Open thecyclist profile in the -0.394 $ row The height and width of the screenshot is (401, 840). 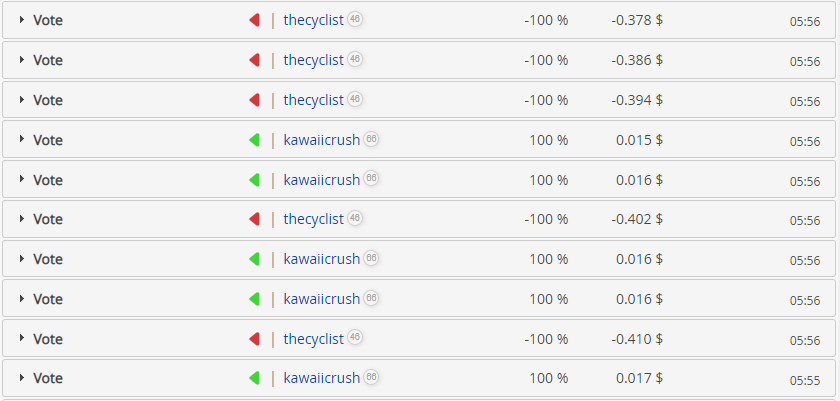click(313, 100)
